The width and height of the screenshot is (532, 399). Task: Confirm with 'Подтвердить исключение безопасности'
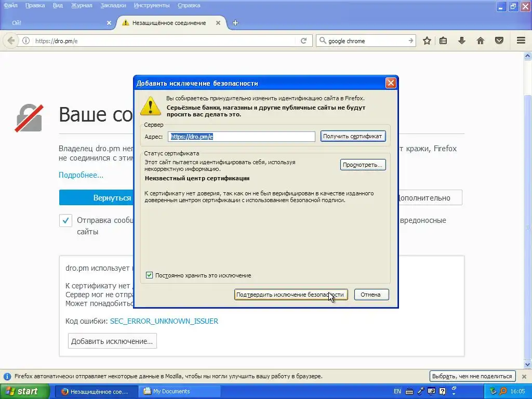coord(291,295)
